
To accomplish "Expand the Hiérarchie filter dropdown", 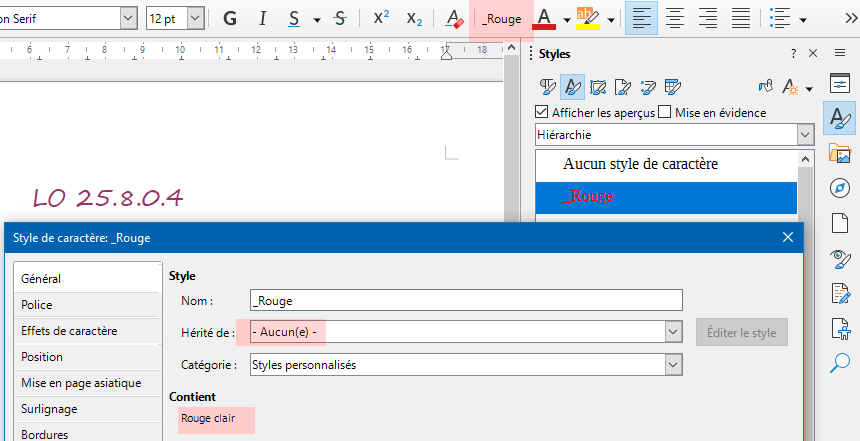I will click(x=805, y=134).
